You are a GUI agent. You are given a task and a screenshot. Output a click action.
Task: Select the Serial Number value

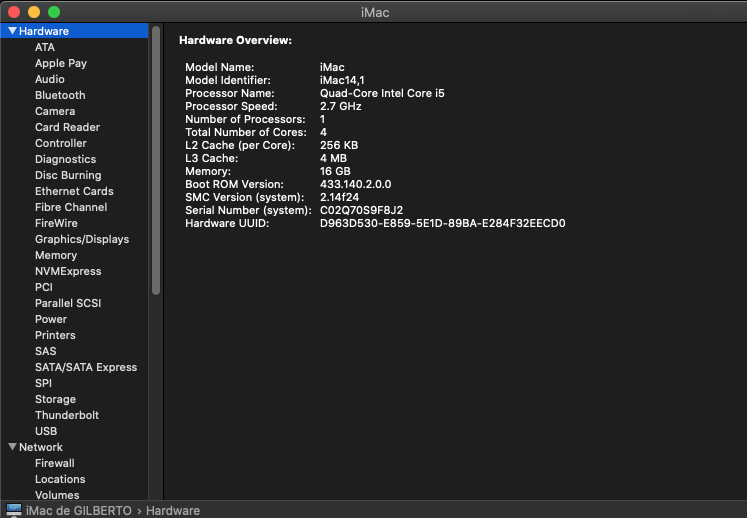[361, 210]
